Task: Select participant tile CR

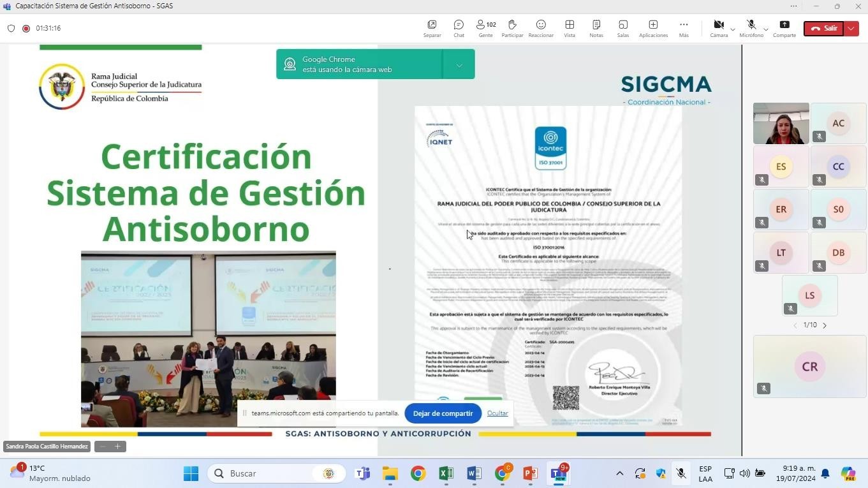Action: click(809, 367)
